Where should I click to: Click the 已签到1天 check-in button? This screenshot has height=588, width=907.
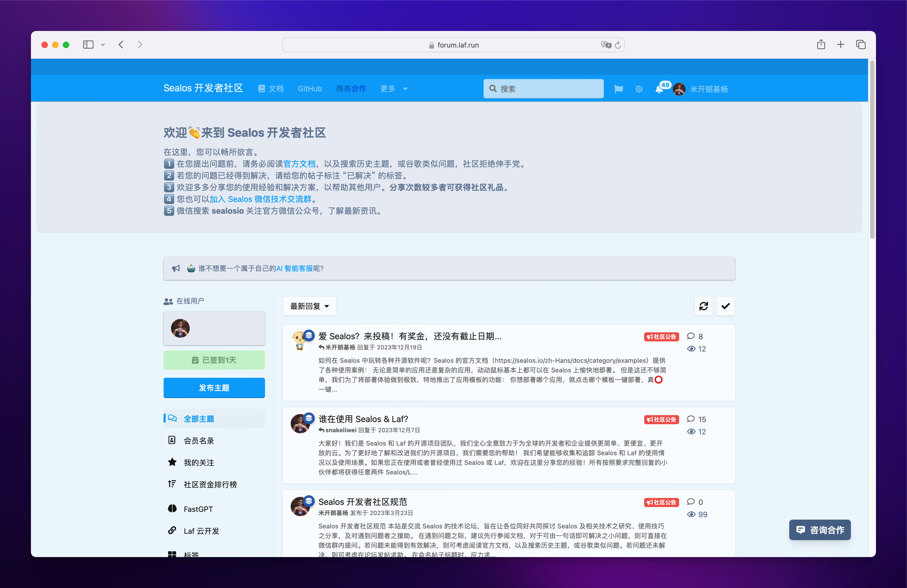214,360
